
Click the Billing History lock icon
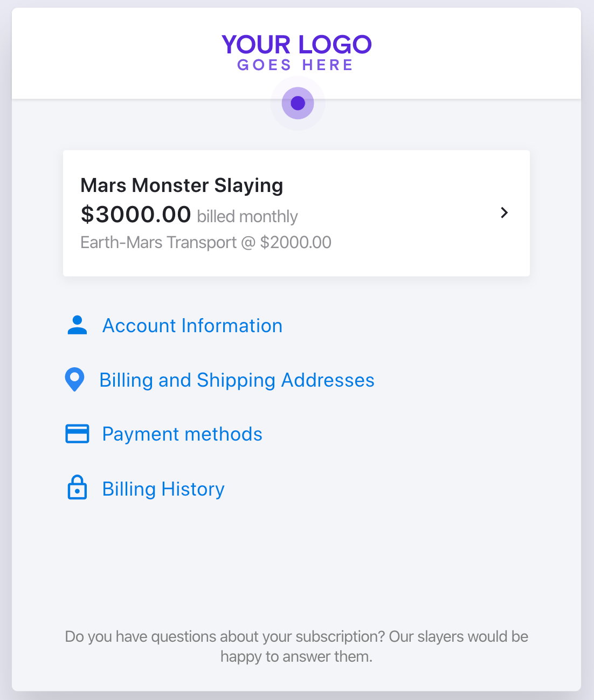77,488
